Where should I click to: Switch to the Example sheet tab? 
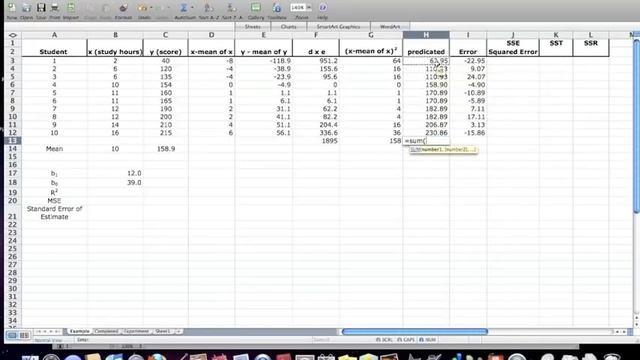click(x=80, y=331)
